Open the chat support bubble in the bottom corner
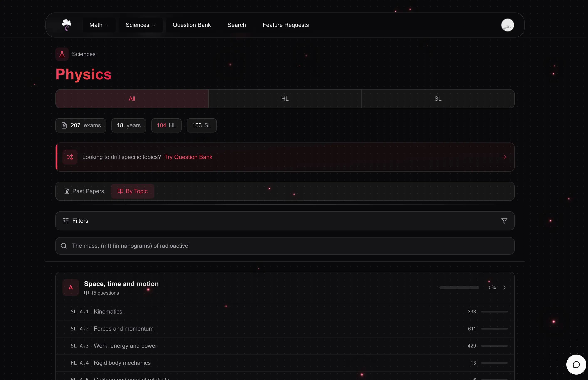The image size is (588, 380). pos(576,364)
